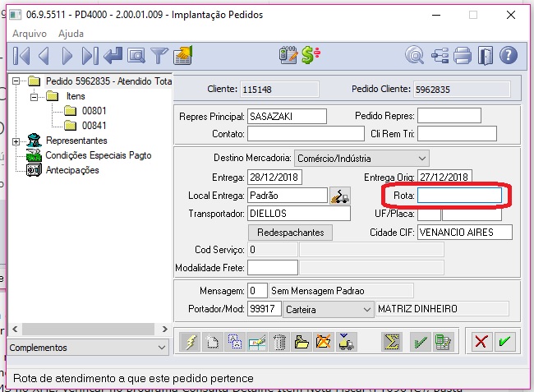Click the tree panel scroll left arrow
The height and width of the screenshot is (392, 534).
(15, 329)
